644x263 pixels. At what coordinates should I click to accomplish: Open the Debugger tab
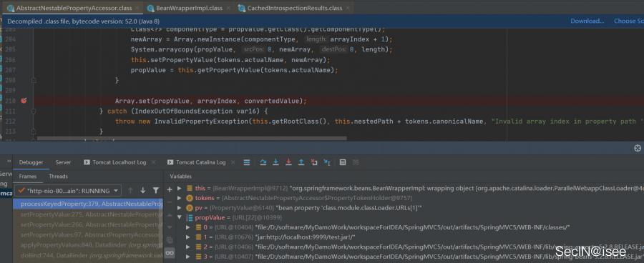pyautogui.click(x=31, y=162)
